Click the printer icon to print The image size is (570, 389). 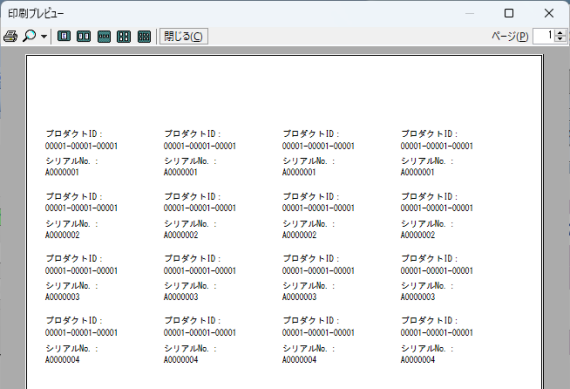click(x=10, y=36)
